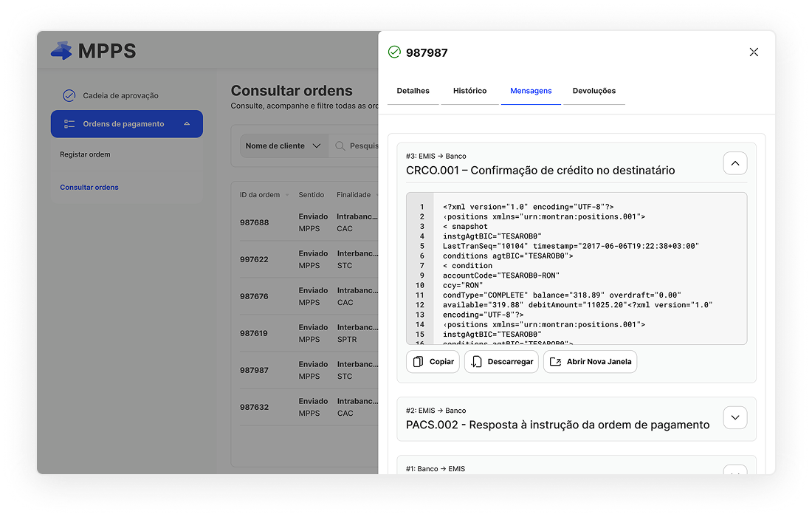812x517 pixels.
Task: Go to Registar ordem in sidebar
Action: point(85,154)
